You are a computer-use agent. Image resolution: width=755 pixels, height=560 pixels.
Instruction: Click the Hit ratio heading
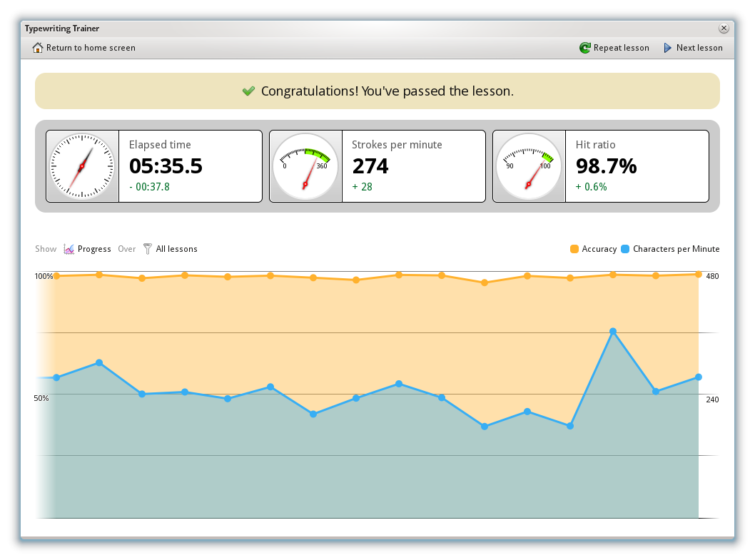[595, 144]
